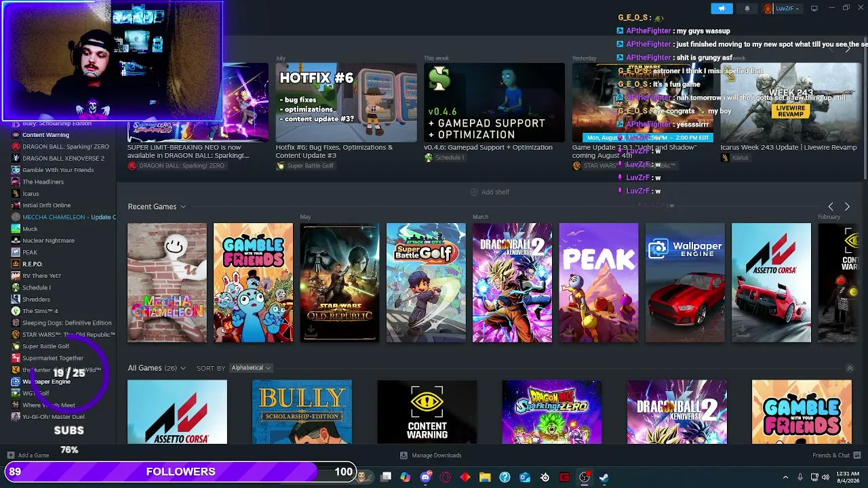
Task: Open Gamble With Your Friends in All Games
Action: point(802,412)
